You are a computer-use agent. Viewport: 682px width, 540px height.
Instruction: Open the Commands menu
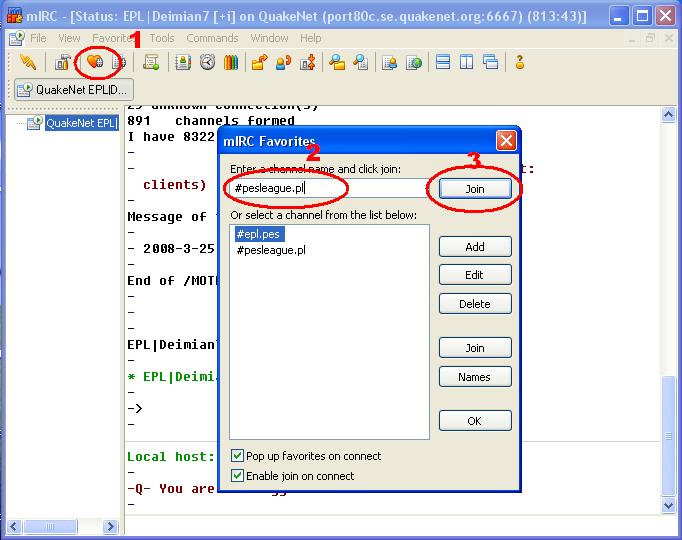212,38
